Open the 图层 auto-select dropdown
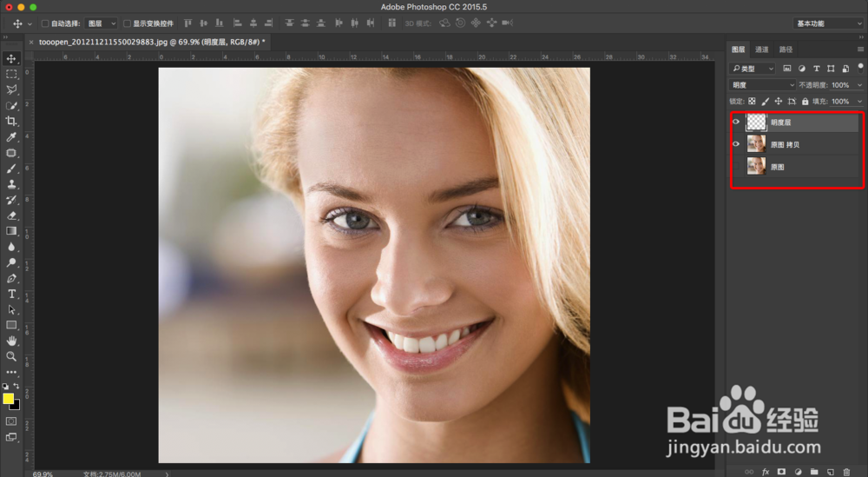Image resolution: width=868 pixels, height=477 pixels. point(102,23)
